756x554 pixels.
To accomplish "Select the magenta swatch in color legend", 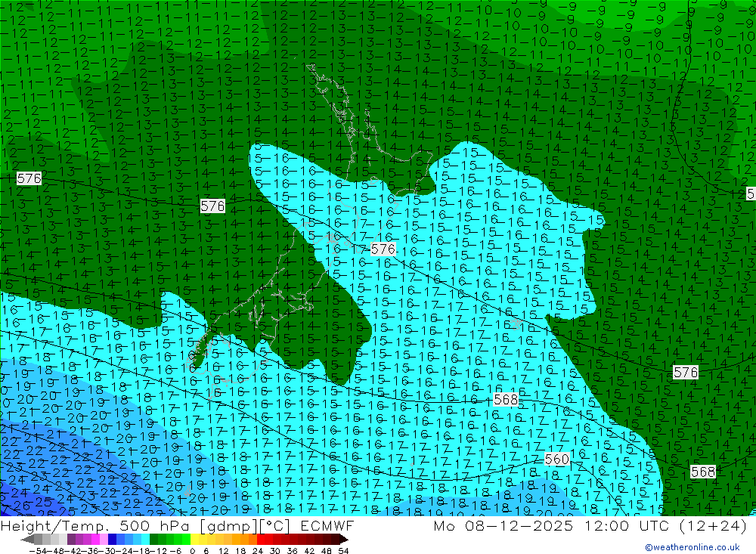I will (x=96, y=540).
